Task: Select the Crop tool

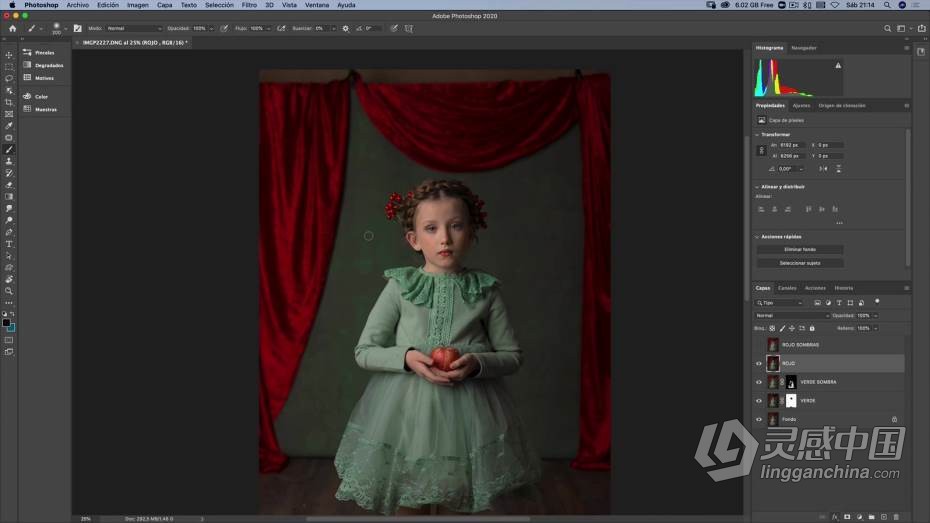Action: [x=9, y=102]
